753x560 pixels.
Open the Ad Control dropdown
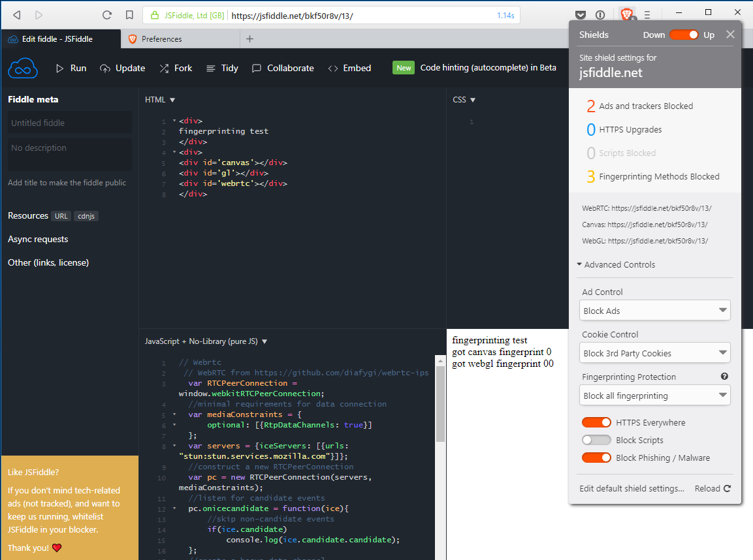(654, 311)
